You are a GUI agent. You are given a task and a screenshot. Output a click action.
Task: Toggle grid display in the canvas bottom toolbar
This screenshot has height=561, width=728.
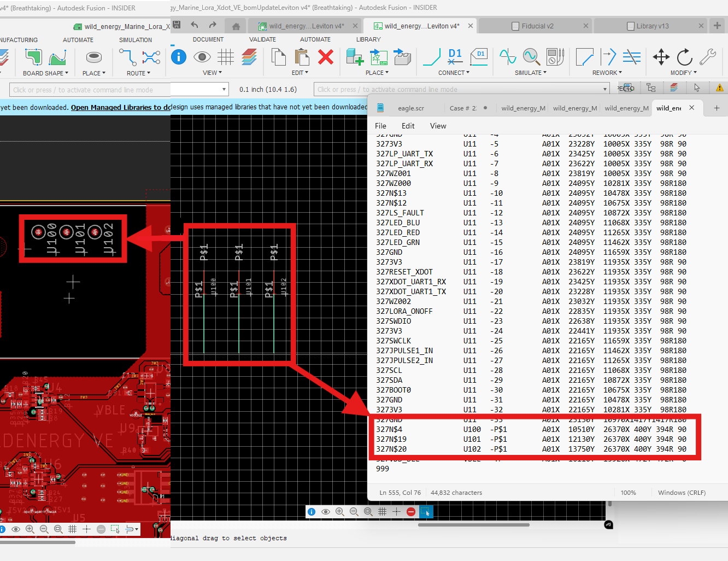click(382, 512)
